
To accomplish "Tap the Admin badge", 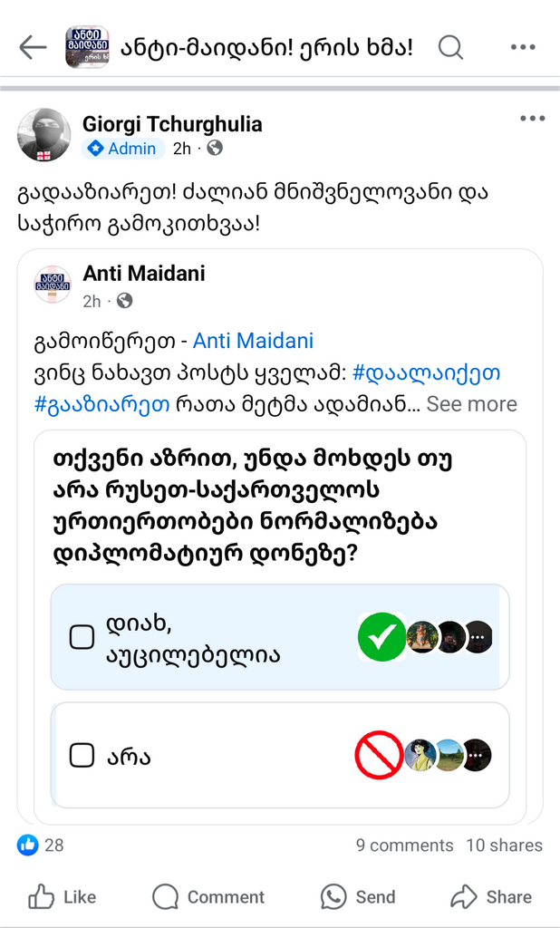I will (122, 149).
